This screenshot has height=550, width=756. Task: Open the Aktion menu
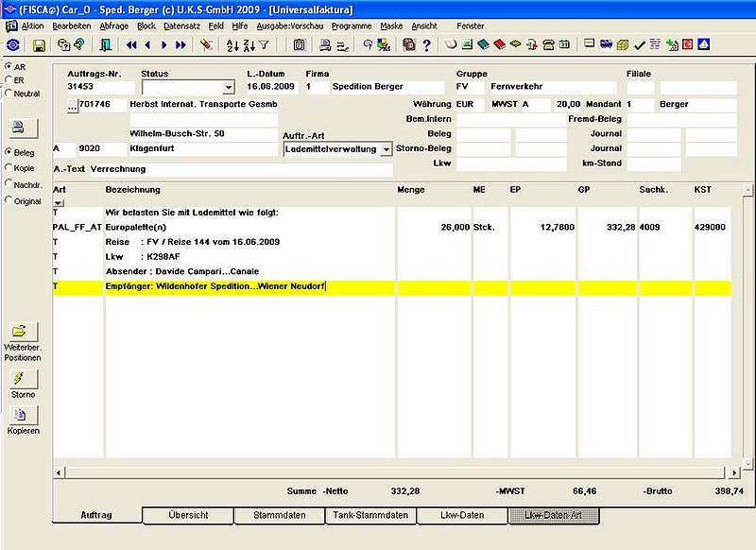[x=32, y=26]
